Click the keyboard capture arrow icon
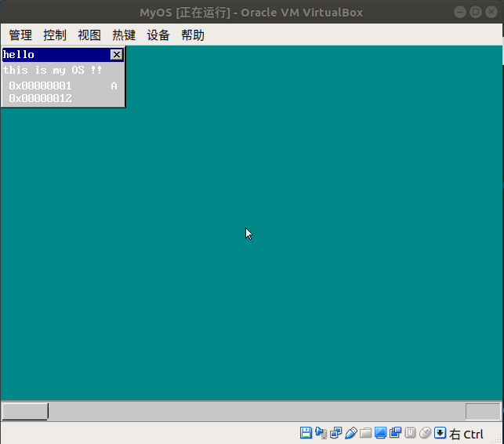This screenshot has width=504, height=444. 440,433
